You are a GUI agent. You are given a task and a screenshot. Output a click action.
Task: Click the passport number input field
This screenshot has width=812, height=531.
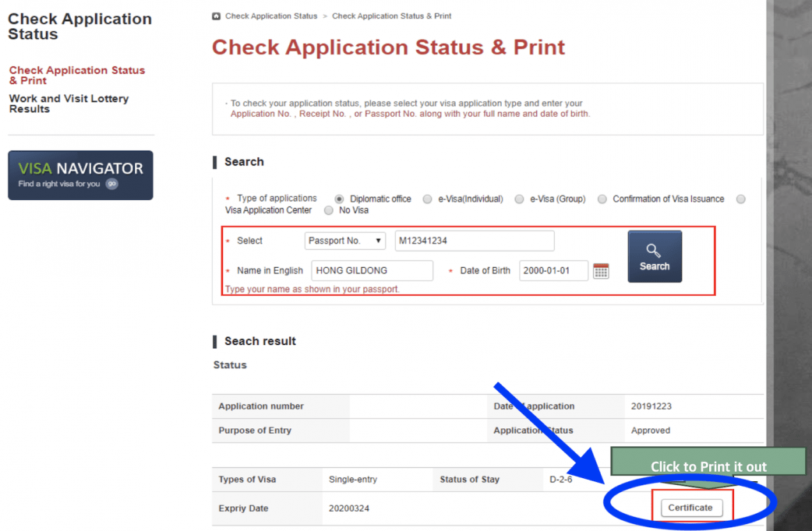(x=474, y=241)
